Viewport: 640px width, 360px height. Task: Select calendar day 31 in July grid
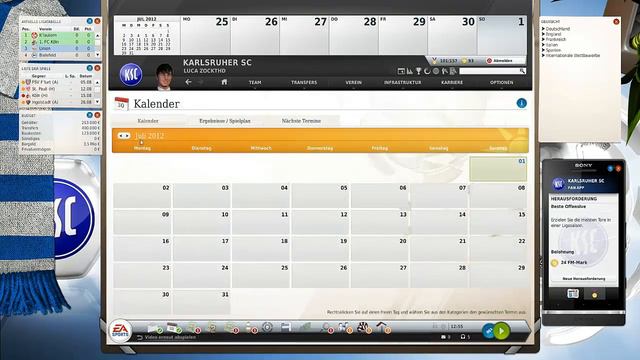coord(202,302)
